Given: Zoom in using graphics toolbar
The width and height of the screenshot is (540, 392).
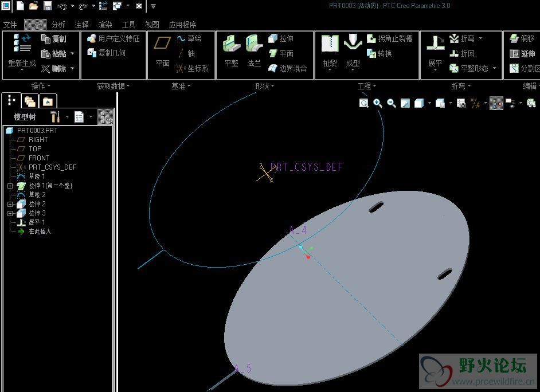Looking at the screenshot, I should point(377,103).
